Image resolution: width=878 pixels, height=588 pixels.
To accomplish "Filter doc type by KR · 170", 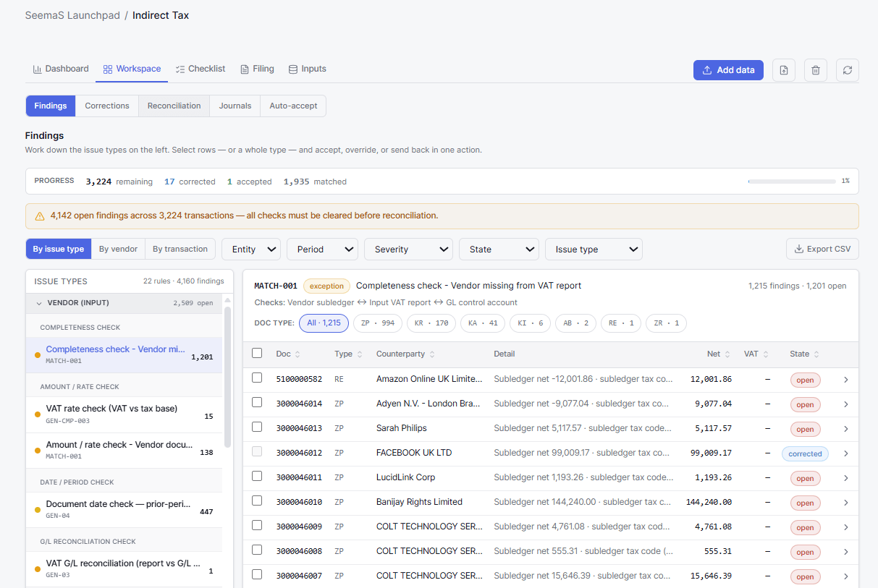I will [431, 323].
